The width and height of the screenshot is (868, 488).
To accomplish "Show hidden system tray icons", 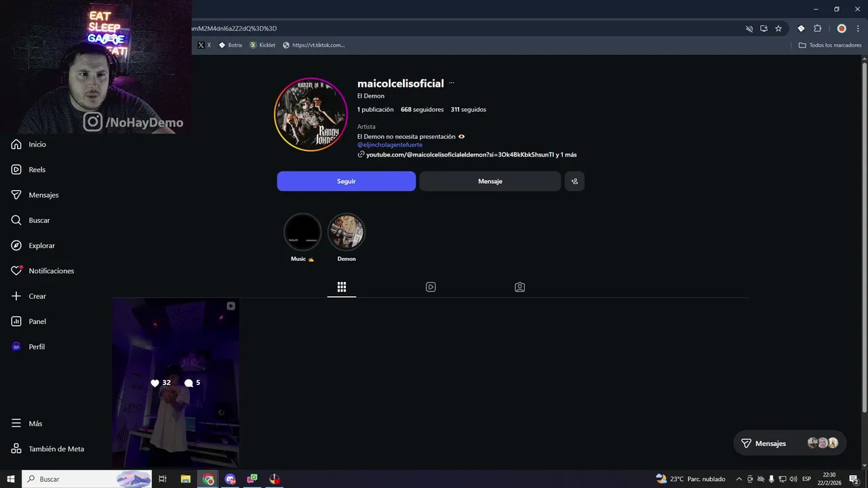I will tap(739, 479).
